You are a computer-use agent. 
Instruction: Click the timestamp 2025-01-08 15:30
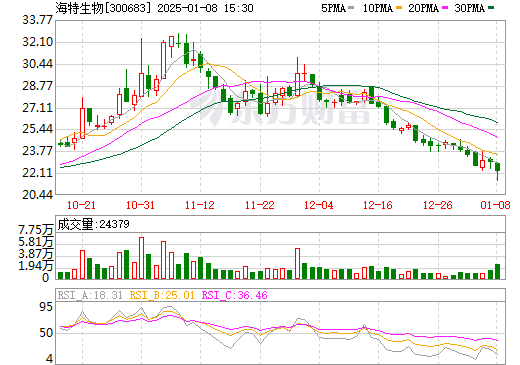(x=205, y=8)
